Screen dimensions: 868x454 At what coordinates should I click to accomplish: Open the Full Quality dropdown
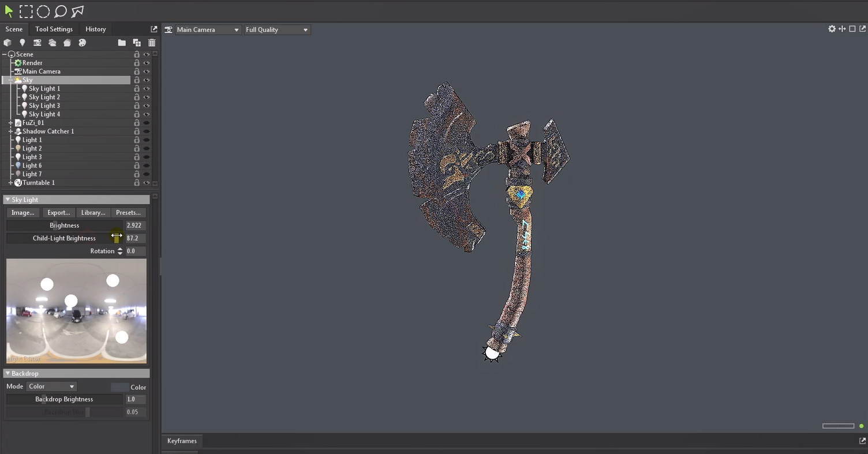[x=277, y=30]
